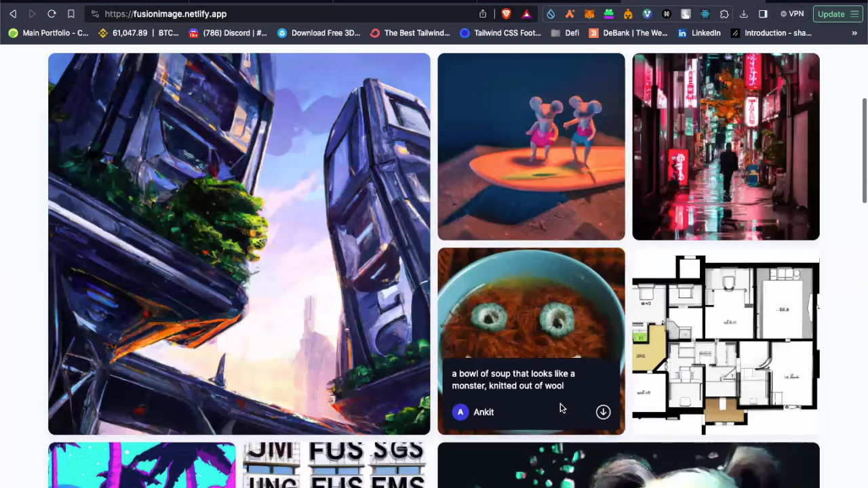Open the VPN button

pos(792,14)
